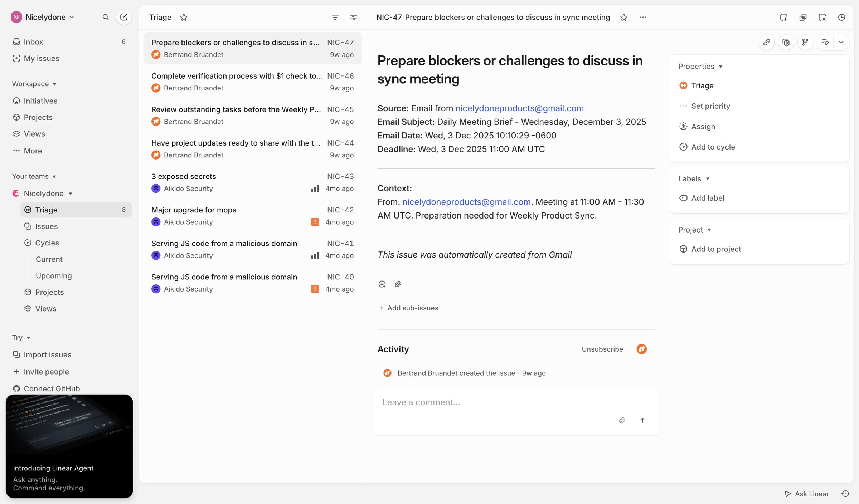Screen dimensions: 859x504
Task: Attach file below issue description
Action: (398, 284)
